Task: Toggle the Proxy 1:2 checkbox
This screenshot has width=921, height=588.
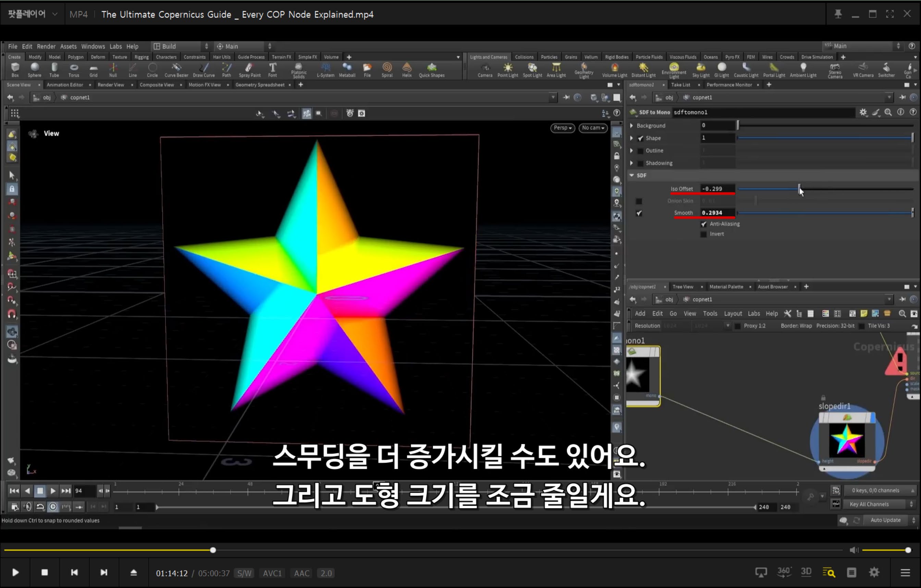Action: click(737, 326)
